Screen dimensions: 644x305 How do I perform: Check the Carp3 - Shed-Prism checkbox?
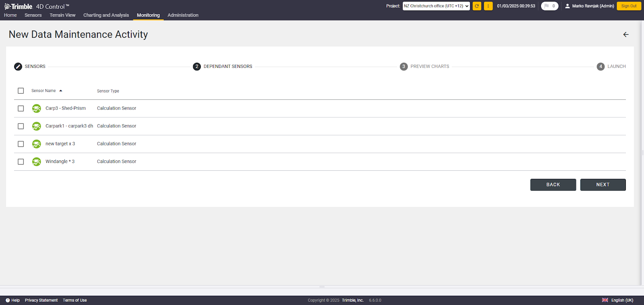21,108
